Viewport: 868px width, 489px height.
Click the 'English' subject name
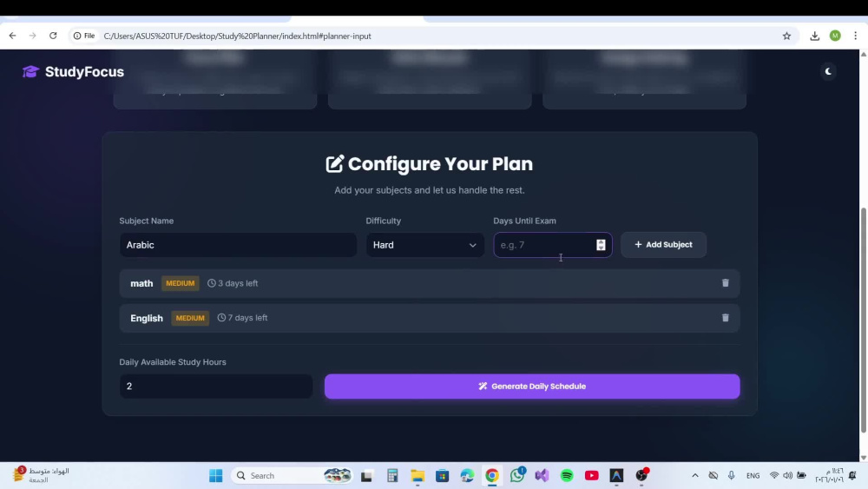pos(147,318)
